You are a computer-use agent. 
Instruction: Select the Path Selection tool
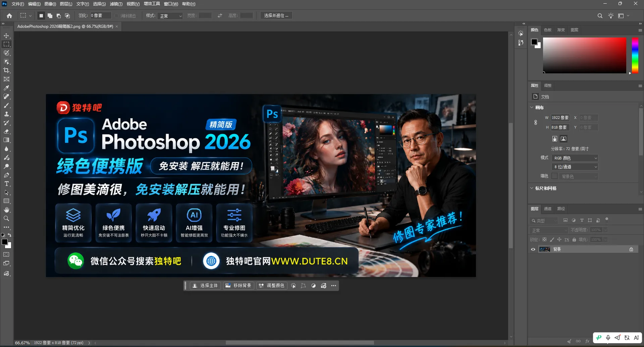coord(6,192)
